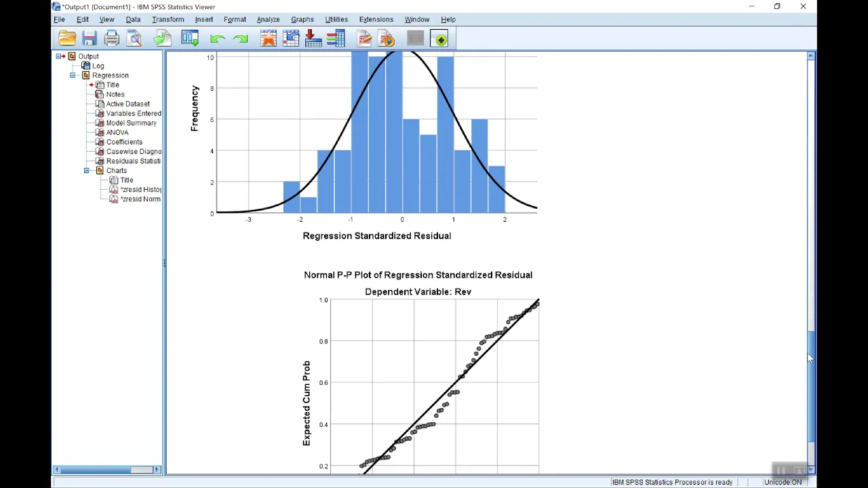Select the Log item in the outline
Screen dimensions: 868x488
[98, 66]
